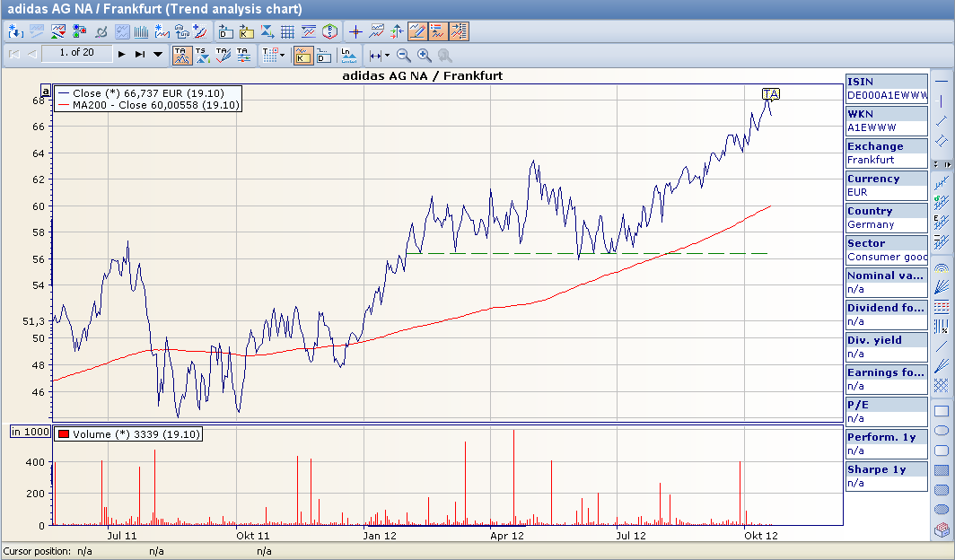Open the grid settings dropdown arrow
The image size is (955, 560).
(282, 55)
